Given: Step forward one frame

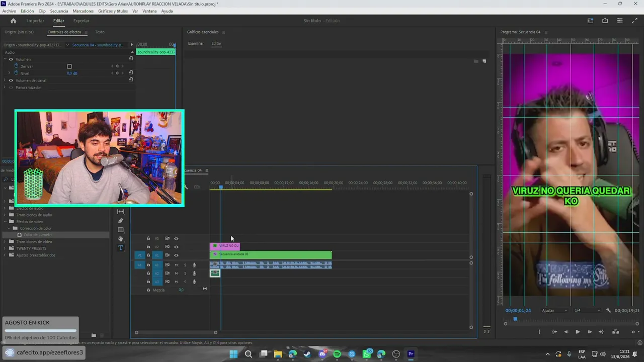Looking at the screenshot, I should (x=590, y=332).
